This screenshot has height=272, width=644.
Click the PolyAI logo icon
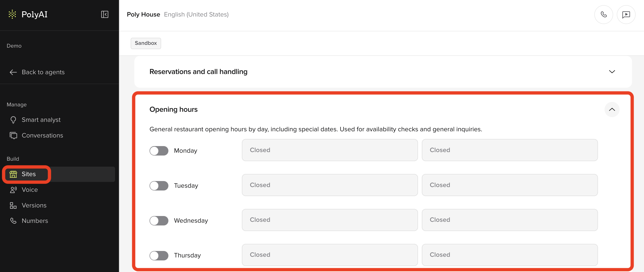[x=12, y=15]
